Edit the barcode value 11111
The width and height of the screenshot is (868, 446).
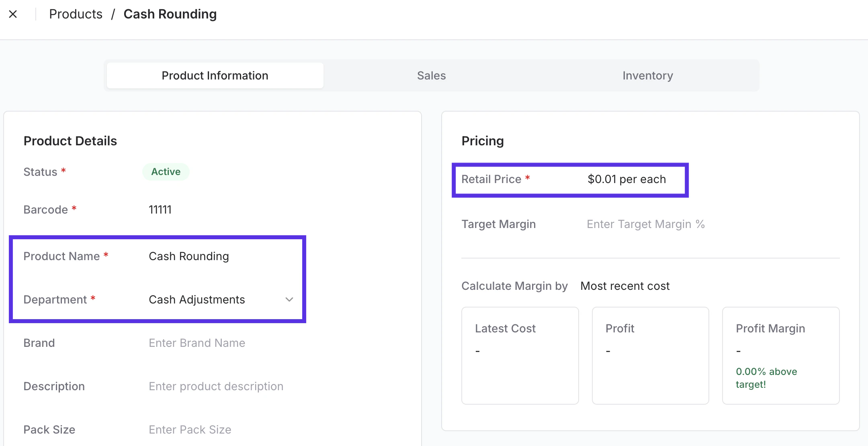(160, 210)
